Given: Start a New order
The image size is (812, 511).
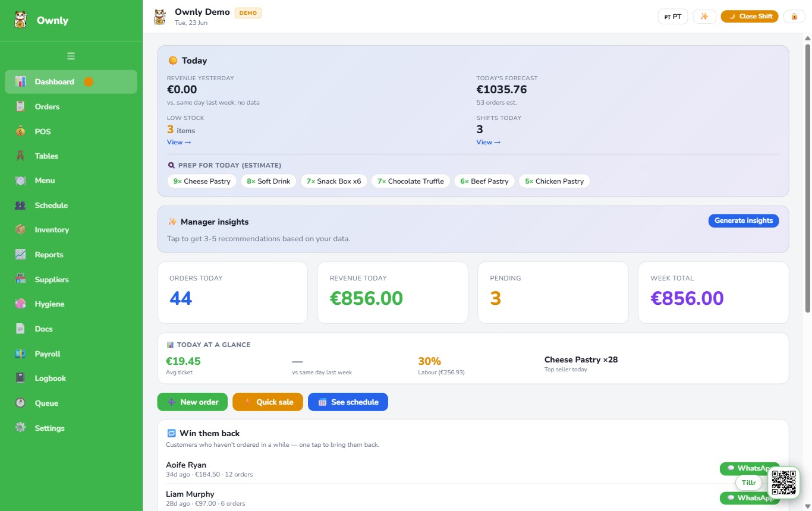Looking at the screenshot, I should [x=193, y=402].
